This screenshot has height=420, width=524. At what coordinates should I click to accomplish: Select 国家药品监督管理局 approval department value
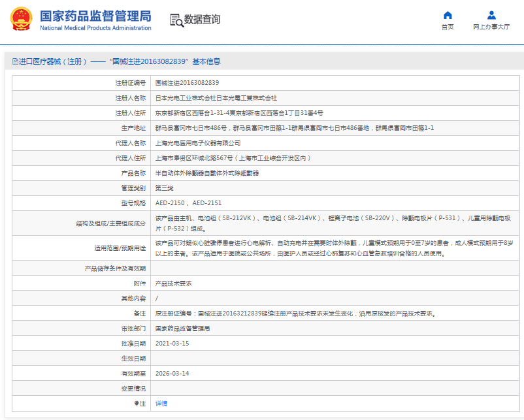183,329
